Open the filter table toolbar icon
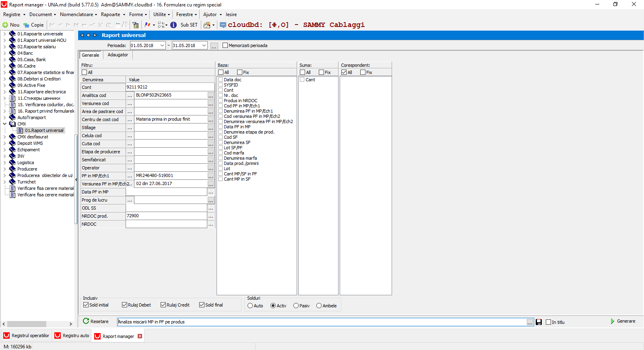644x350 pixels. (136, 25)
